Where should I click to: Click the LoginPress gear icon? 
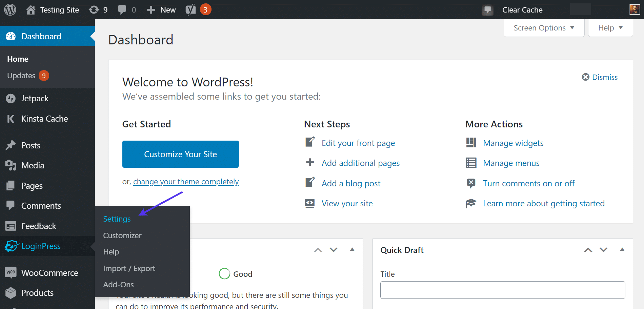tap(11, 246)
